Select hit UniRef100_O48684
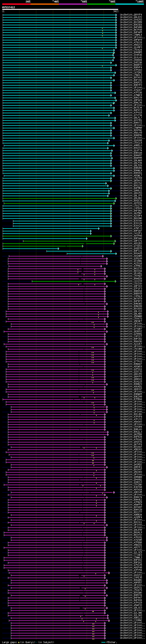146x644 pixels. tap(131, 60)
